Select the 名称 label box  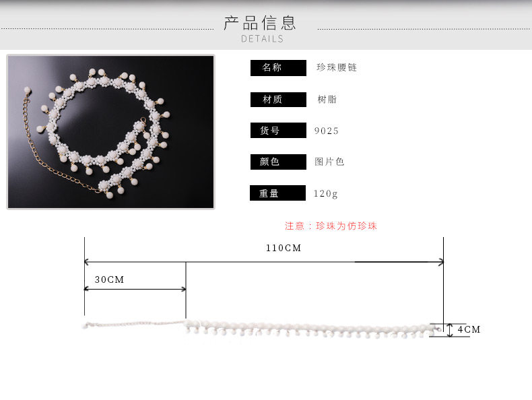point(278,68)
